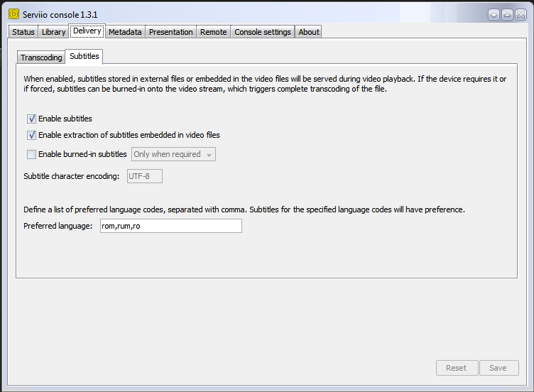Open the Remote tab
The height and width of the screenshot is (392, 534).
[213, 32]
